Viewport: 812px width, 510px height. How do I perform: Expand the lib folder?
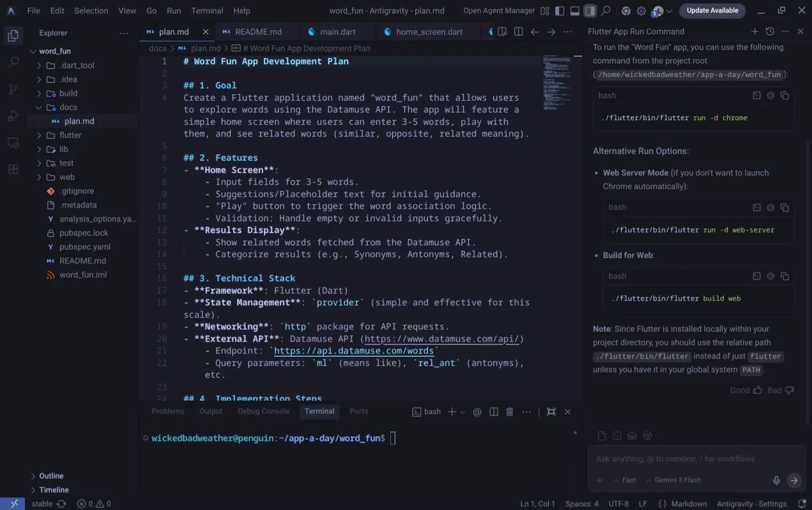pos(64,149)
